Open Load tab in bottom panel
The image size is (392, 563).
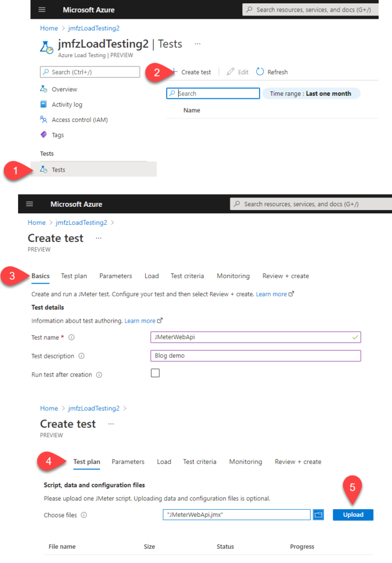pyautogui.click(x=164, y=461)
